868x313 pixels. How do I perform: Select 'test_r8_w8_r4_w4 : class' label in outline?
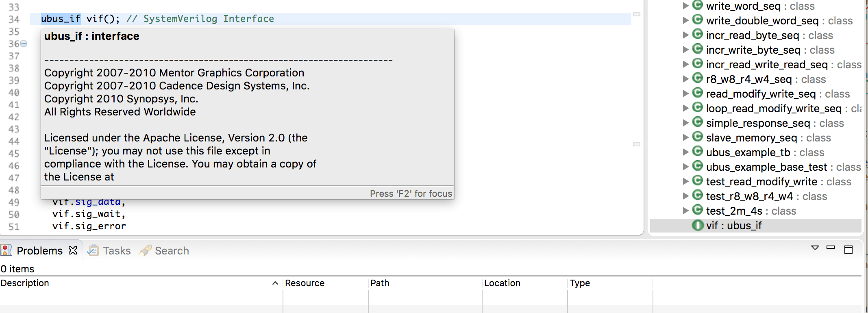point(766,196)
